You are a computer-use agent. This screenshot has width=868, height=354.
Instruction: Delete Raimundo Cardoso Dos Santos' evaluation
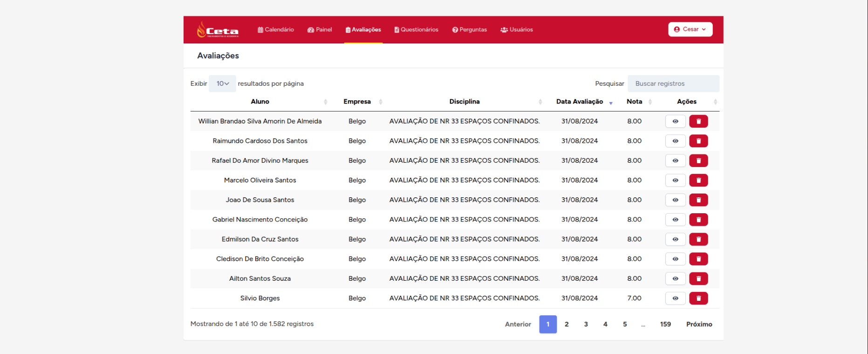[698, 141]
